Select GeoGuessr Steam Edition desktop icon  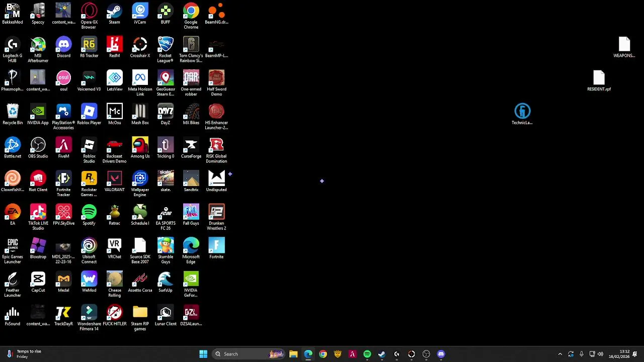click(x=166, y=83)
